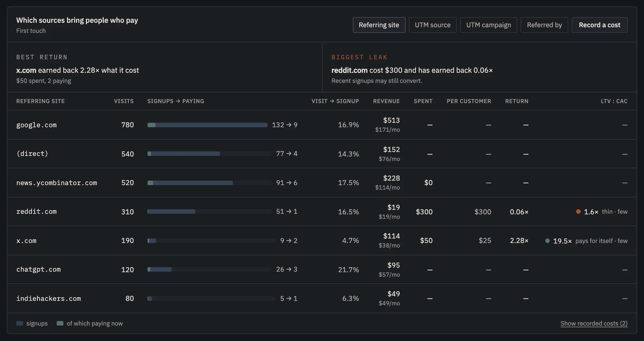Click the $0 spent value for news.ycombinator.com
This screenshot has width=644, height=341.
pos(428,183)
